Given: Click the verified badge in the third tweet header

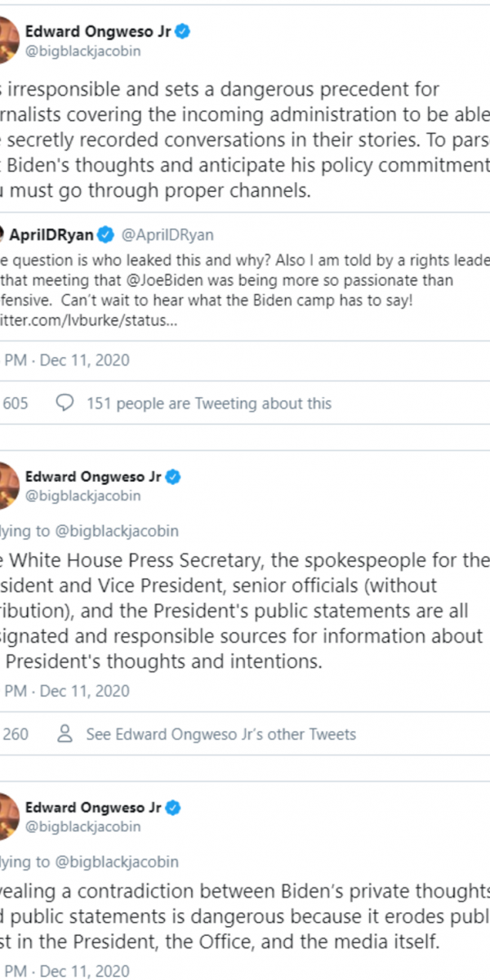Looking at the screenshot, I should click(173, 808).
